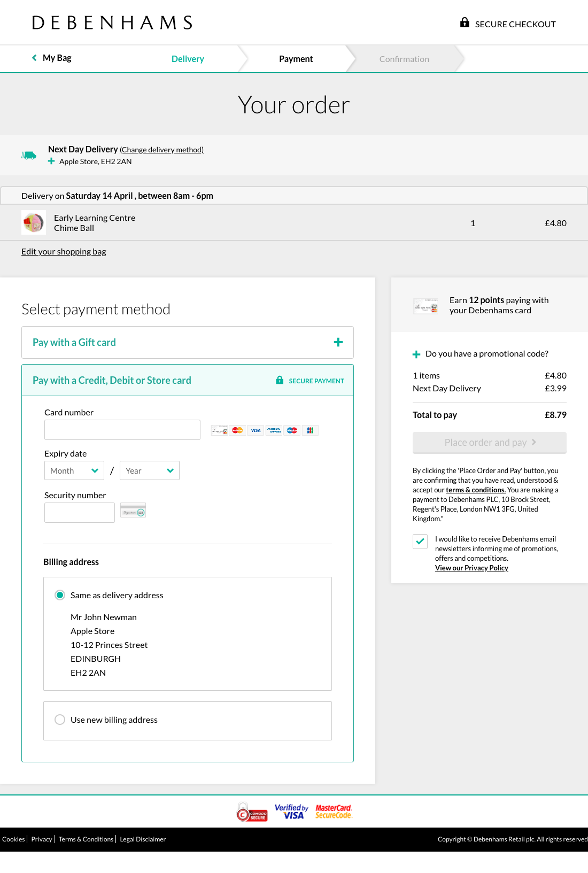The image size is (588, 873).
Task: Select Use new billing address radio
Action: (60, 720)
